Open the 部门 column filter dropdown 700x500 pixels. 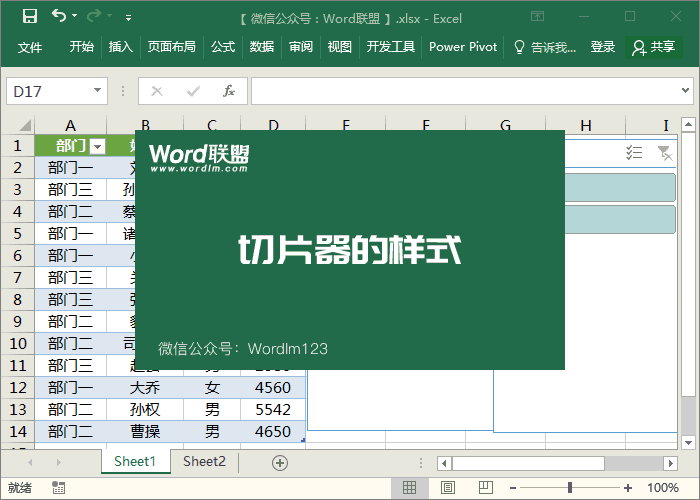click(98, 146)
